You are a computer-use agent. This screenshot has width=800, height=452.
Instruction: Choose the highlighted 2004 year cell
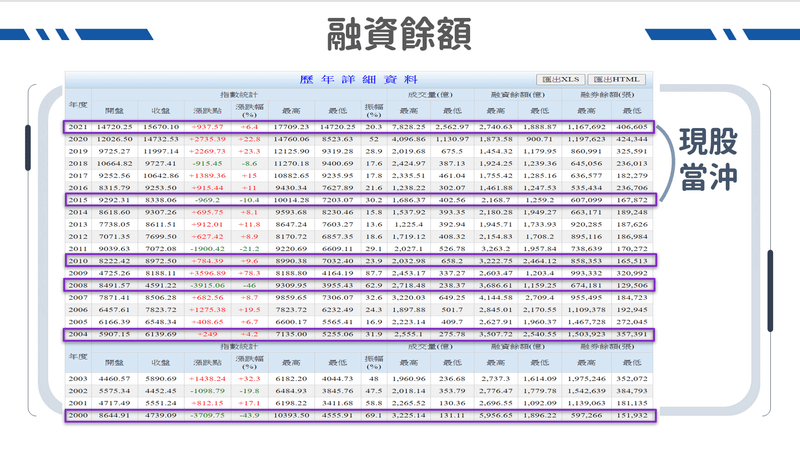tap(78, 334)
